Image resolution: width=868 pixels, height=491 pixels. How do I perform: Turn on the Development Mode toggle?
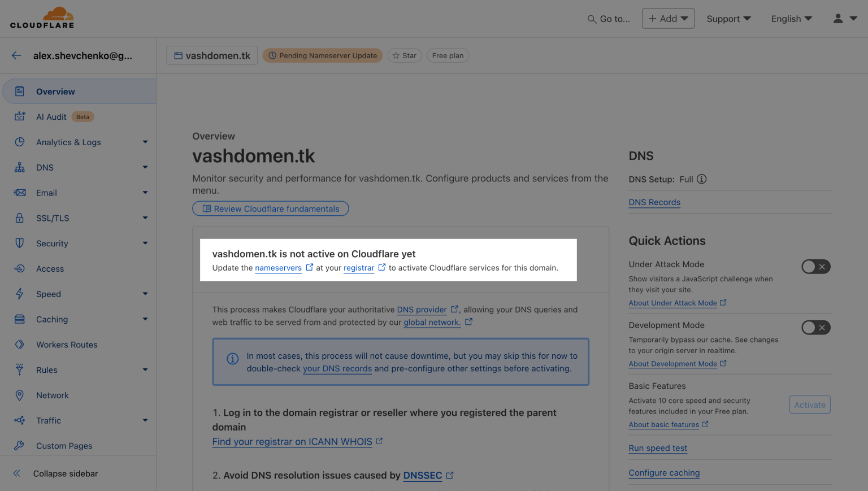(815, 328)
